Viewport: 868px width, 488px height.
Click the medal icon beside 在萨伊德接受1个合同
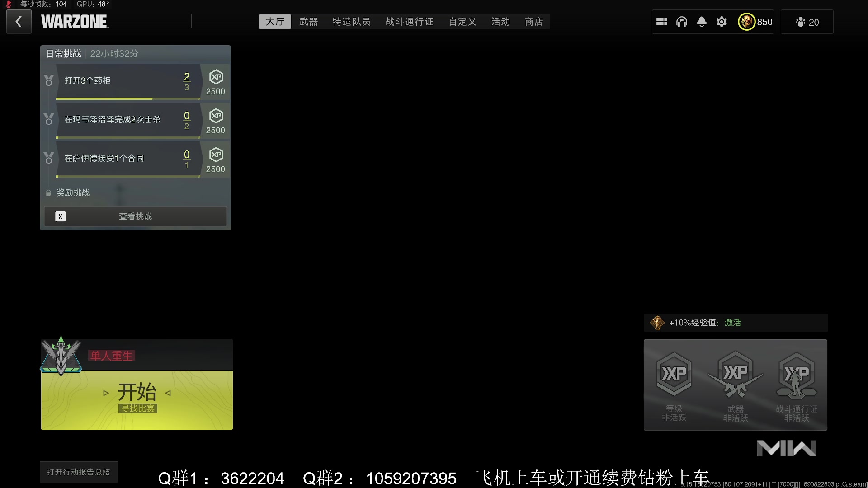point(49,158)
